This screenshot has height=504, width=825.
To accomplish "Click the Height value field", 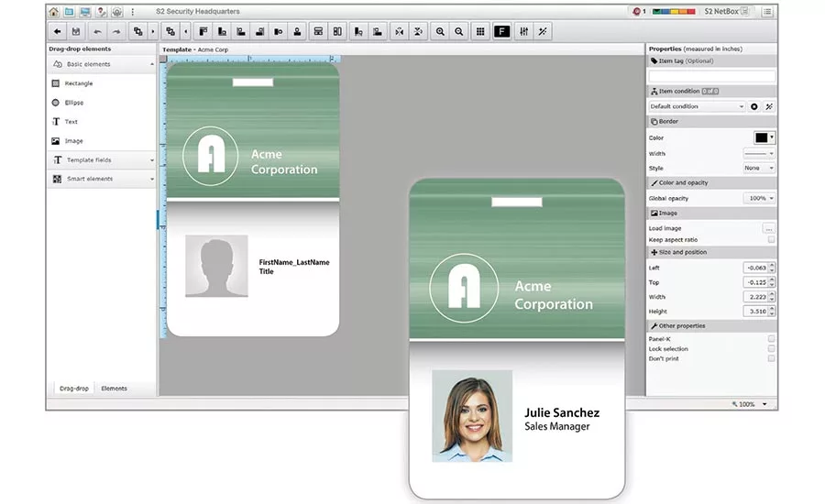I will (x=755, y=312).
